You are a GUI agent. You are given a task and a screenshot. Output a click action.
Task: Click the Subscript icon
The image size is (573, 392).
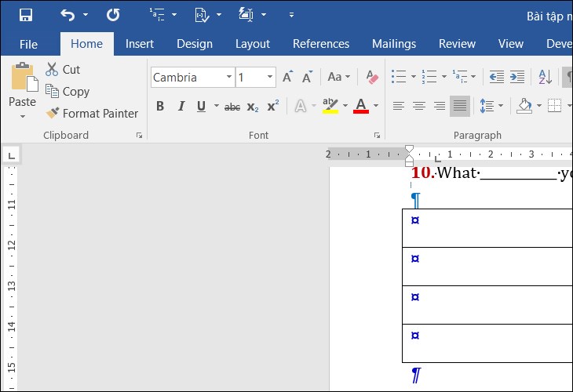[253, 107]
